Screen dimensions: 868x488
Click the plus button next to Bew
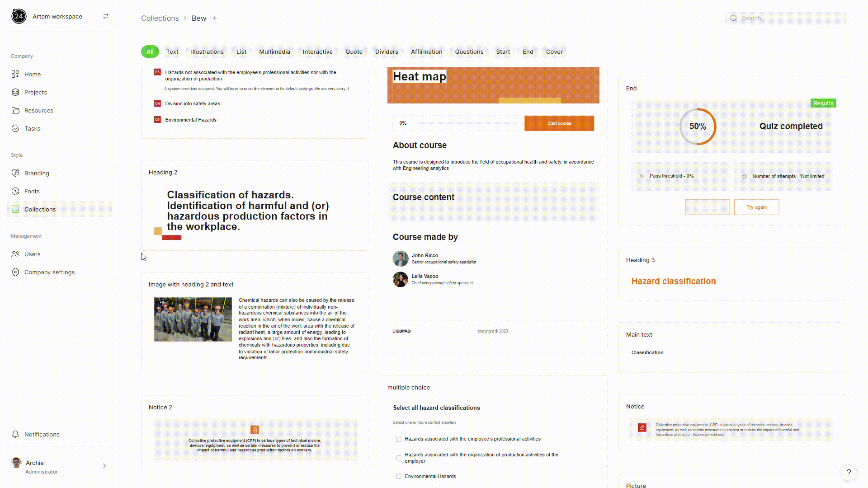[215, 18]
